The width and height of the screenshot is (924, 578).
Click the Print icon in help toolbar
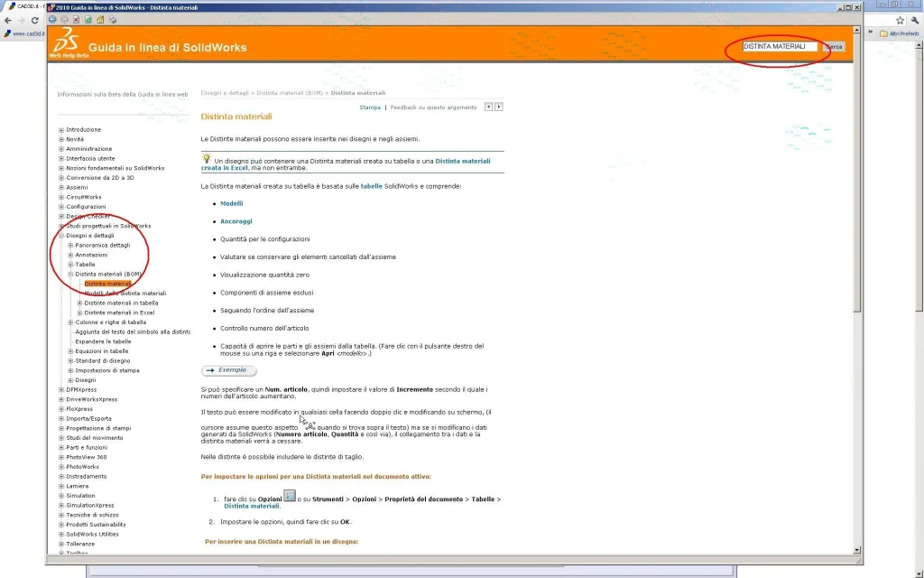coord(113,20)
